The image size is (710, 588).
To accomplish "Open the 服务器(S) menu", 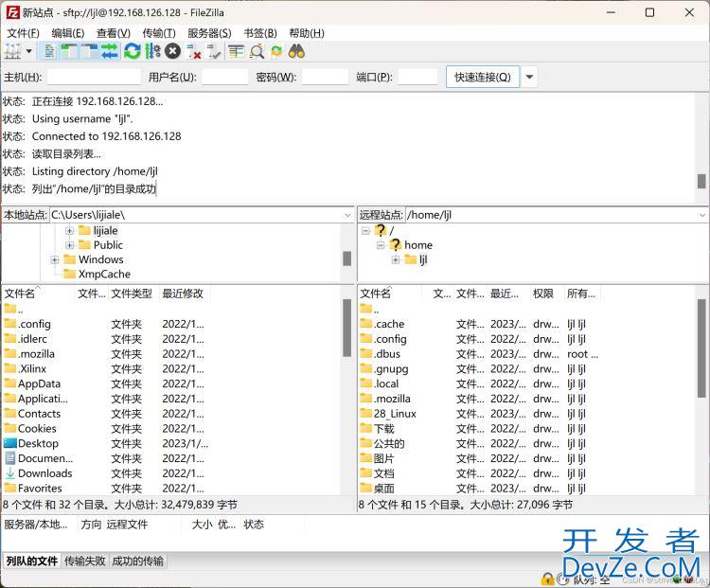I will point(209,33).
